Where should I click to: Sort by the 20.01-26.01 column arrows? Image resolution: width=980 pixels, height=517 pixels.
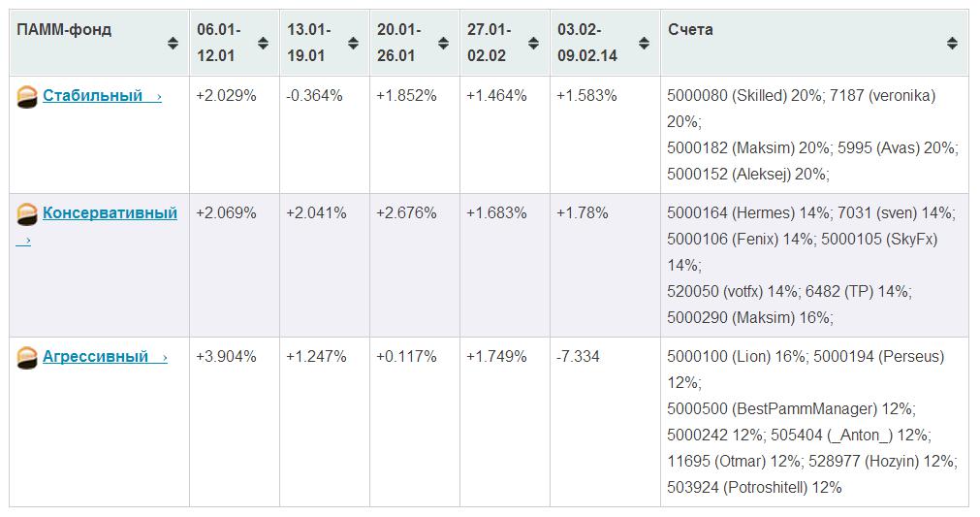coord(443,43)
